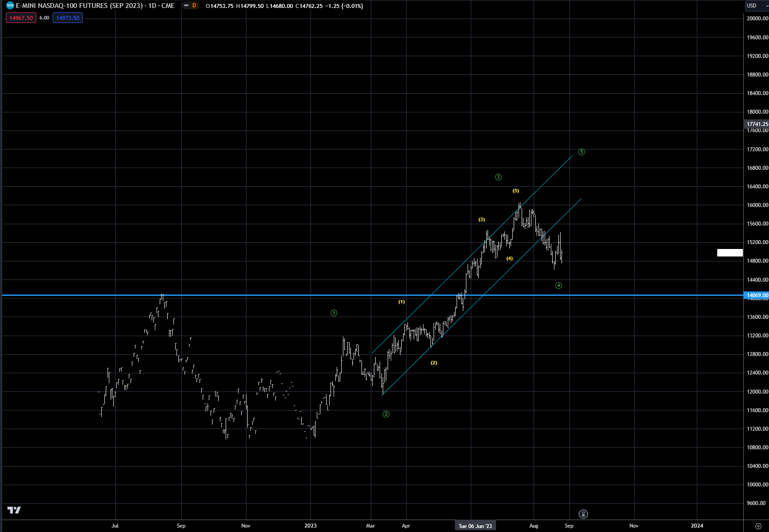Image resolution: width=769 pixels, height=532 pixels.
Task: Click the E-MINI NASDAQ-100 FUTURES symbol title
Action: click(95, 6)
